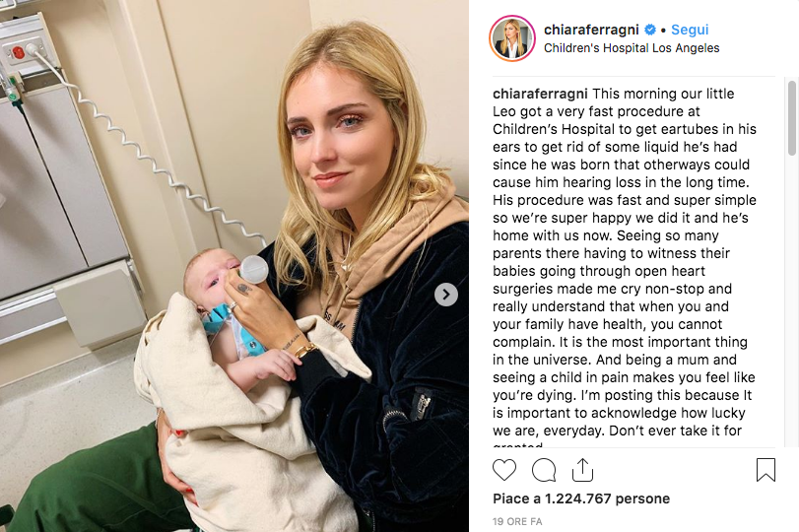Like the post with the heart icon
Image resolution: width=799 pixels, height=532 pixels.
click(x=504, y=470)
